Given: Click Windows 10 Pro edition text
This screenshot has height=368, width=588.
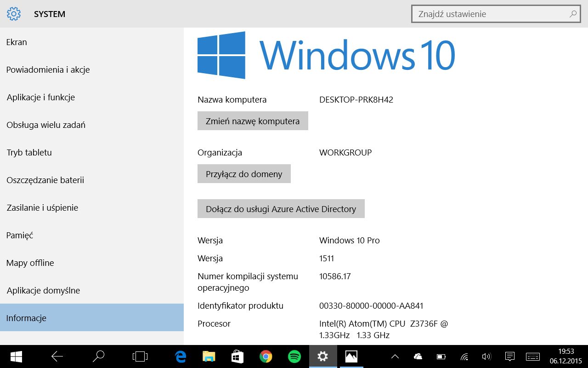Looking at the screenshot, I should tap(350, 240).
